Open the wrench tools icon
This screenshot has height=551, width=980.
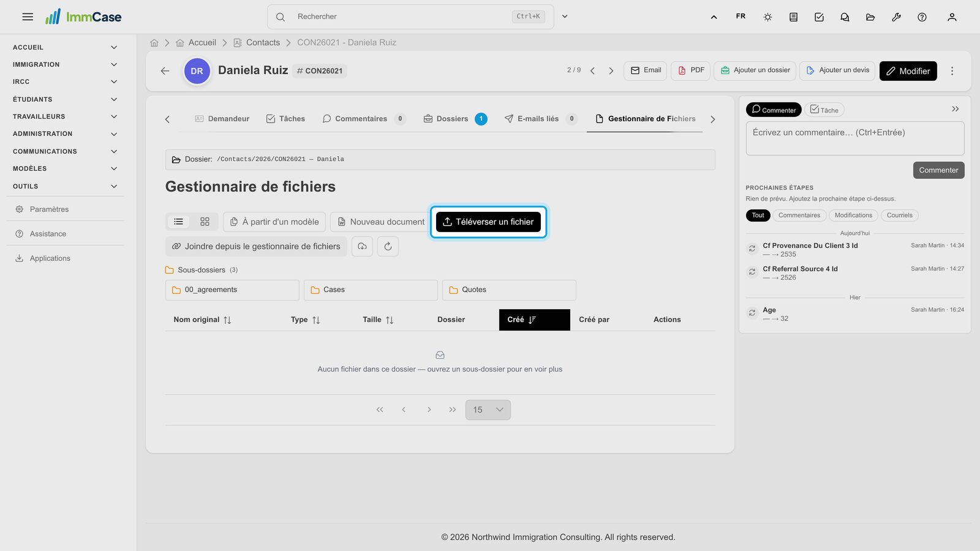(x=896, y=17)
